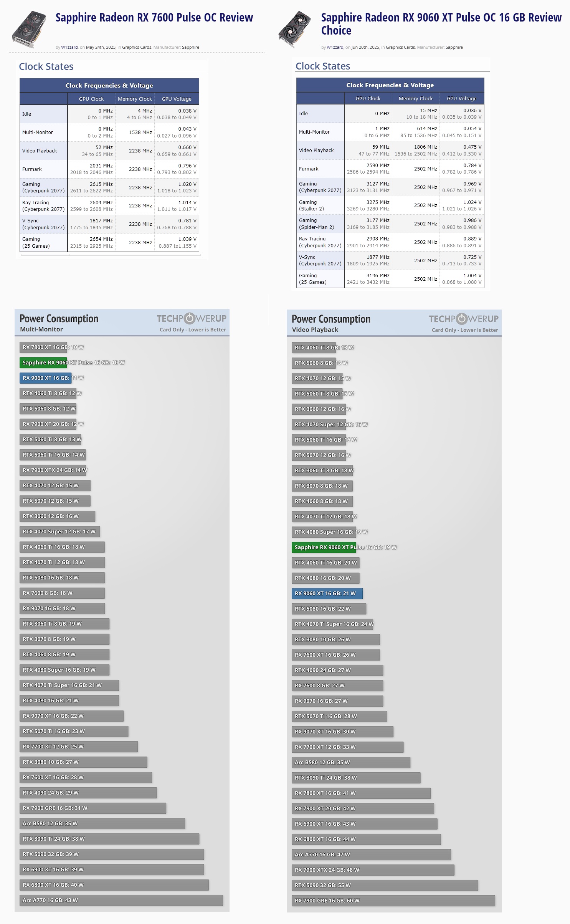Click '0.475 V' Video Playback voltage in RX 9060 XT table
Image resolution: width=570 pixels, height=924 pixels.
pos(473,147)
